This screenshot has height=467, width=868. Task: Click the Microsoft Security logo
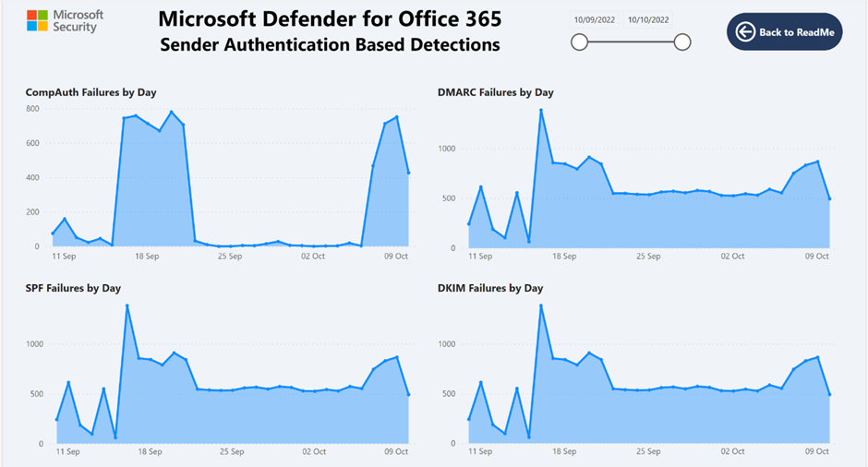[x=65, y=21]
